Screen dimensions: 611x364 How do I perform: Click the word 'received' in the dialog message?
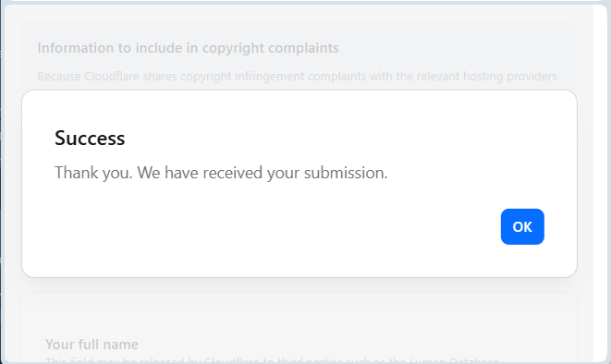coord(233,173)
